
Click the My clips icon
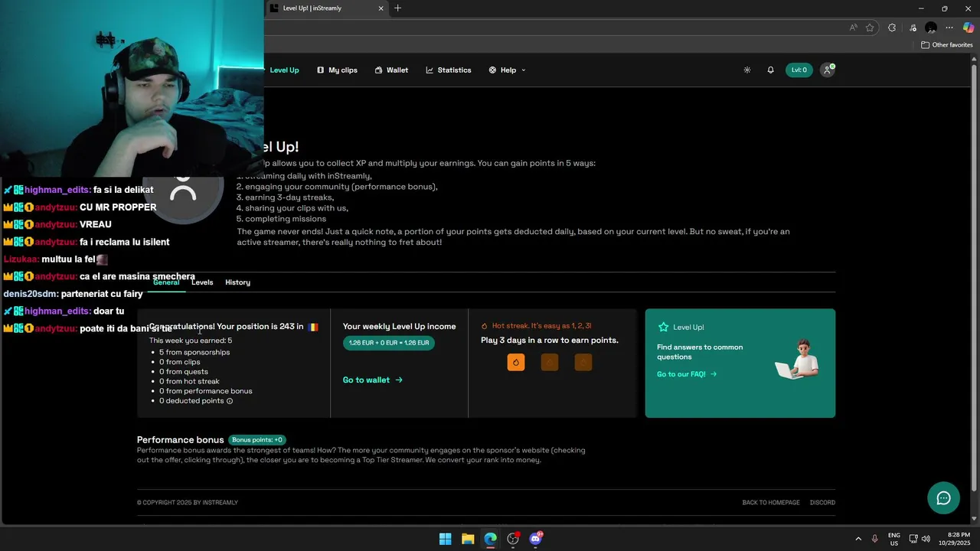coord(321,70)
